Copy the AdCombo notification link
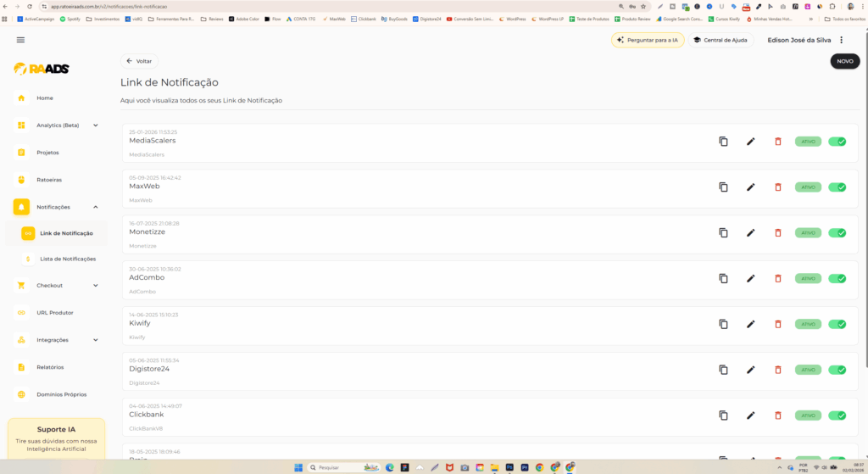 coord(723,278)
